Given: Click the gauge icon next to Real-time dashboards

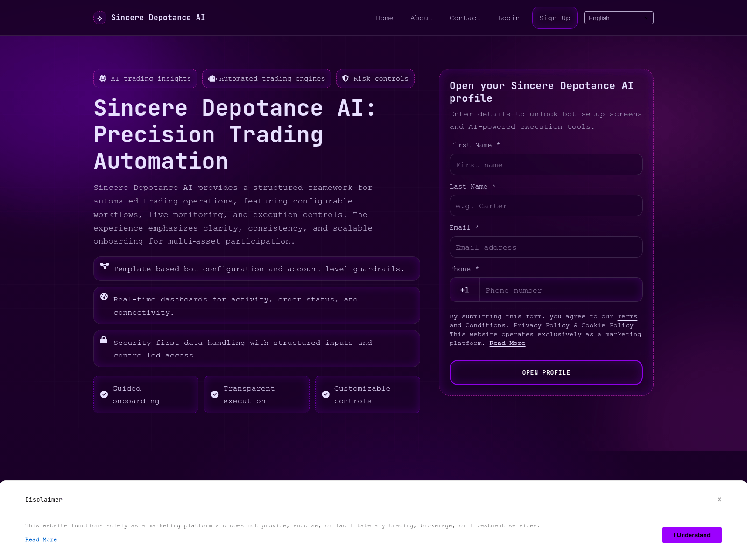Looking at the screenshot, I should pos(104,296).
